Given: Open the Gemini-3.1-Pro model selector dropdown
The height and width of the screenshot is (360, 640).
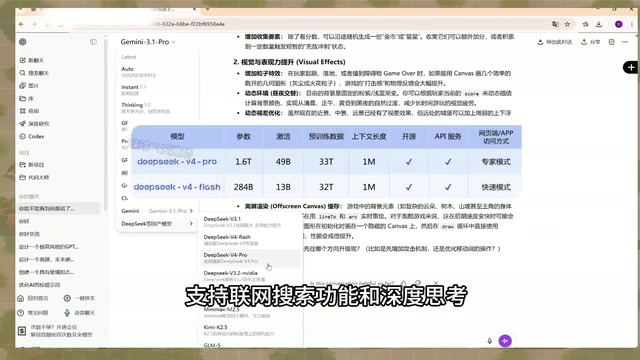Looking at the screenshot, I should click(x=148, y=42).
